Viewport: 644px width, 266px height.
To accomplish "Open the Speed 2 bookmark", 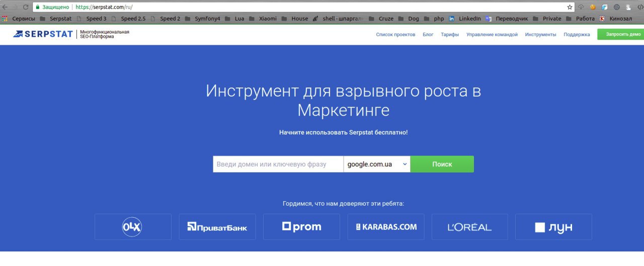I will point(165,19).
